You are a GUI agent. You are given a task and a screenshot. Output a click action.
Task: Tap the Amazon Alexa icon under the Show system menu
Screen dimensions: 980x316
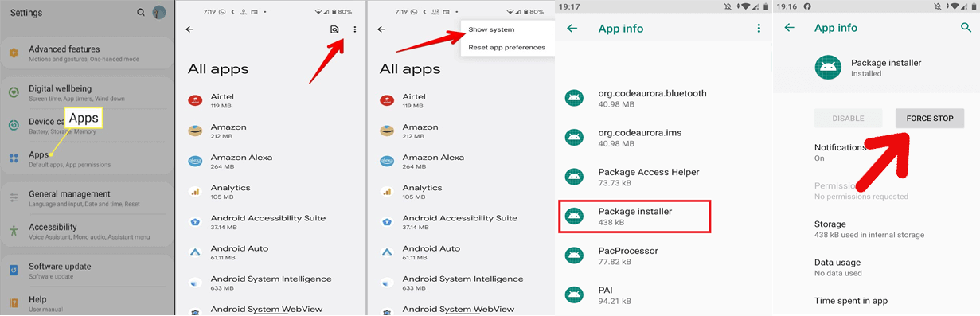(x=386, y=161)
